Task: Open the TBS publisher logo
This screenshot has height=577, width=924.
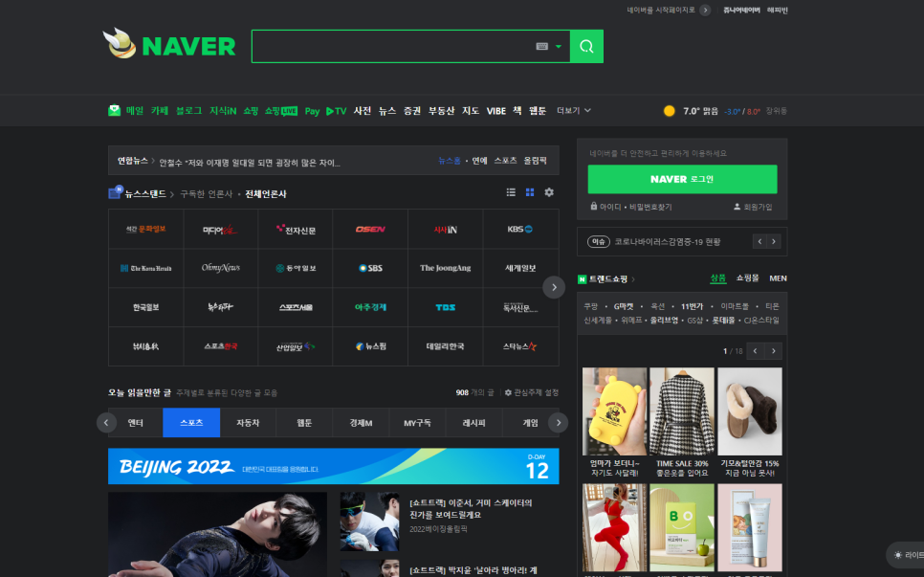Action: [445, 307]
